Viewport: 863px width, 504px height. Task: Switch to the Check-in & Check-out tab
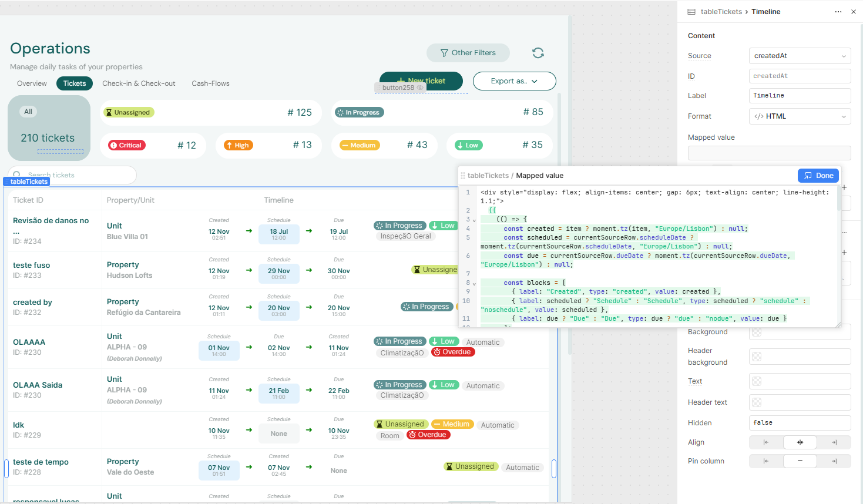[139, 83]
